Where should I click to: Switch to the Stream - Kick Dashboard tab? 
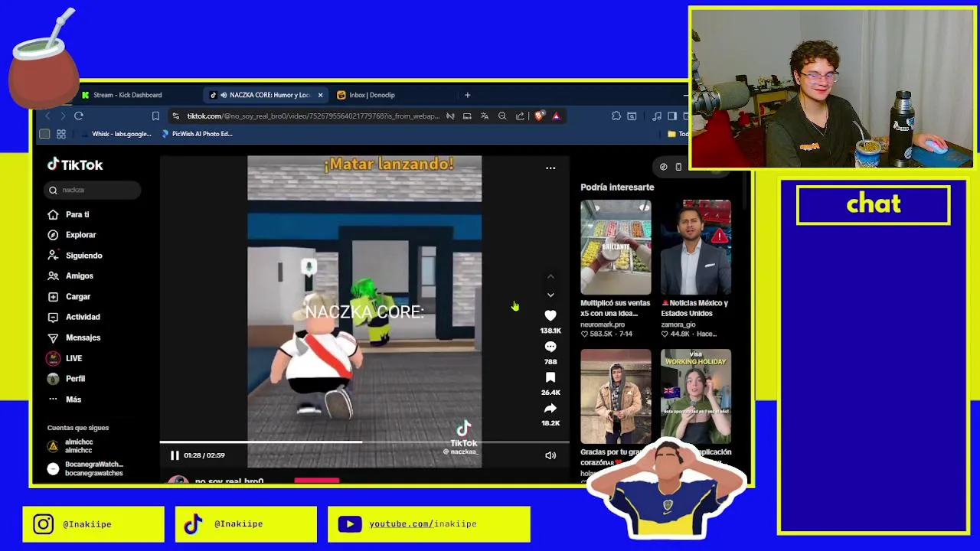[127, 95]
